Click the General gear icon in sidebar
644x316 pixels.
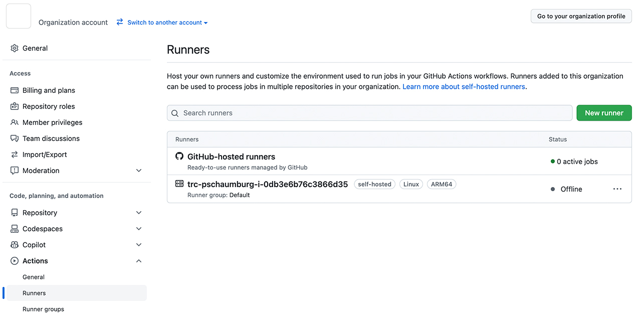pyautogui.click(x=15, y=48)
